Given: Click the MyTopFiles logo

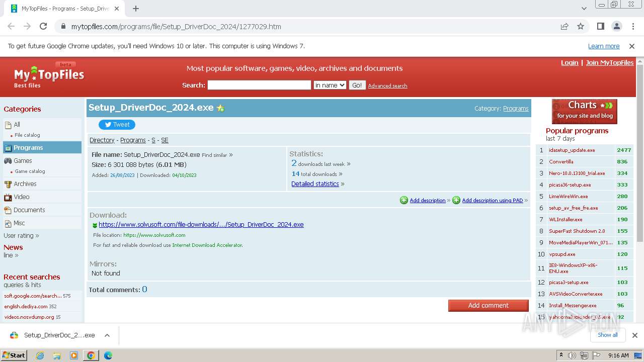Looking at the screenshot, I should coord(49,76).
